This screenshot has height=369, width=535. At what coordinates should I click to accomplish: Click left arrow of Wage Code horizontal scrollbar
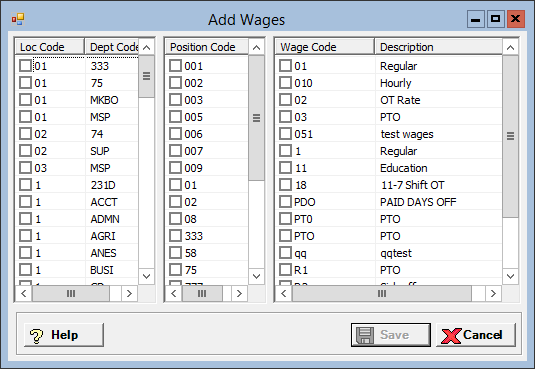pos(284,294)
